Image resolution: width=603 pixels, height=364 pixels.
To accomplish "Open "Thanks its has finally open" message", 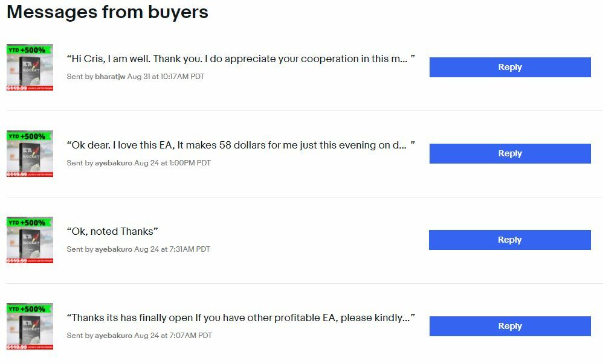I will pyautogui.click(x=240, y=318).
